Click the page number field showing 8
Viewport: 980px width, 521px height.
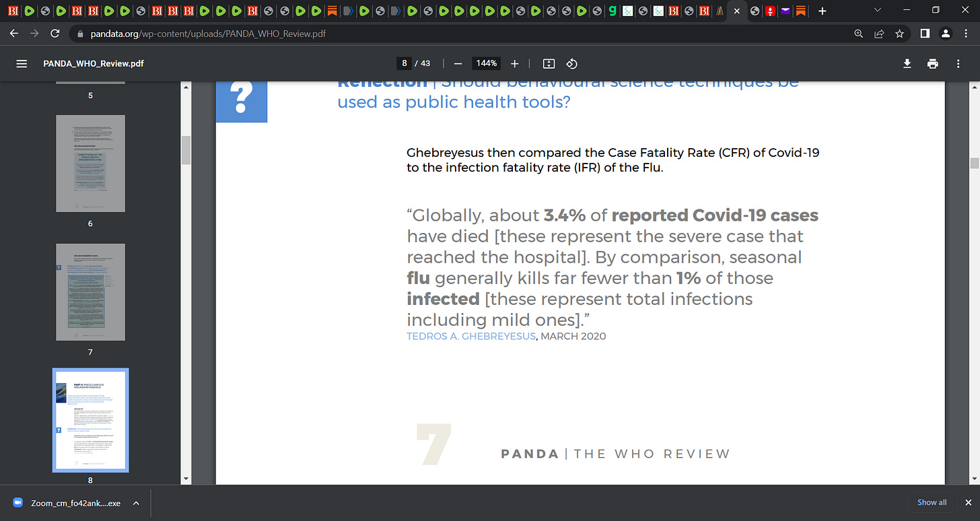(405, 63)
